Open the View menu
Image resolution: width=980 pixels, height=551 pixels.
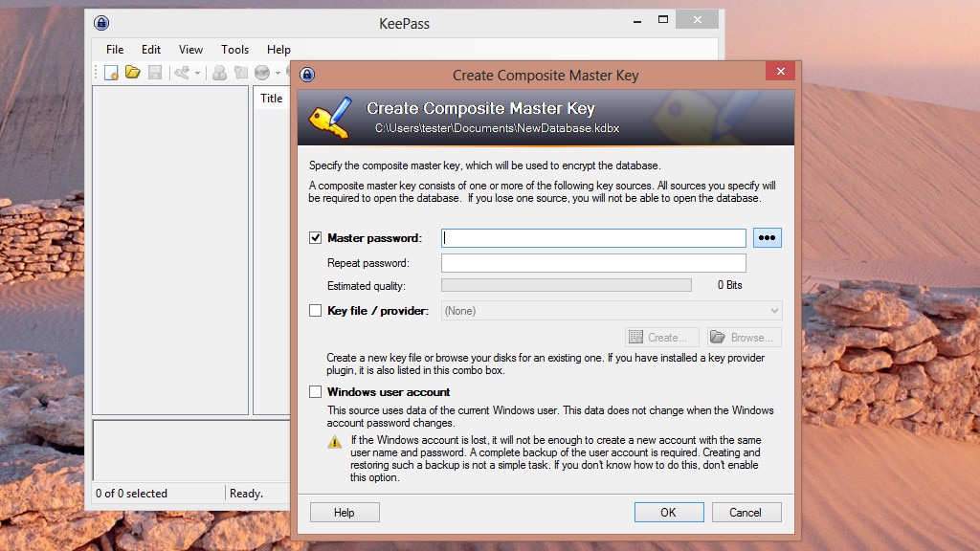[x=190, y=50]
